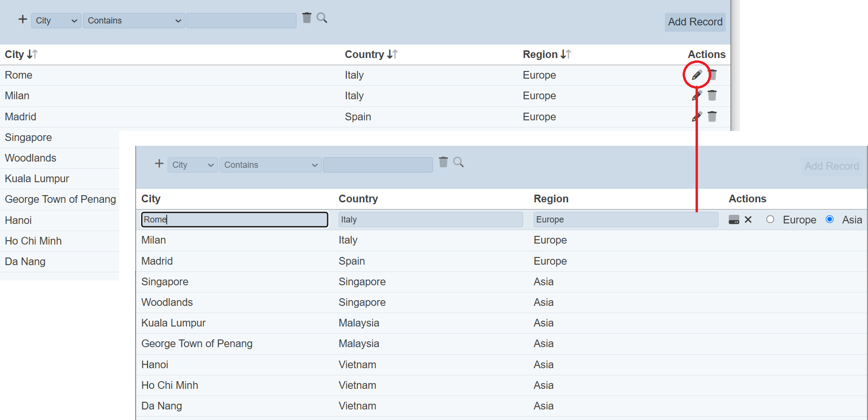Click the search magnifier in upper filter bar
Image resolution: width=868 pixels, height=420 pixels.
coord(322,18)
